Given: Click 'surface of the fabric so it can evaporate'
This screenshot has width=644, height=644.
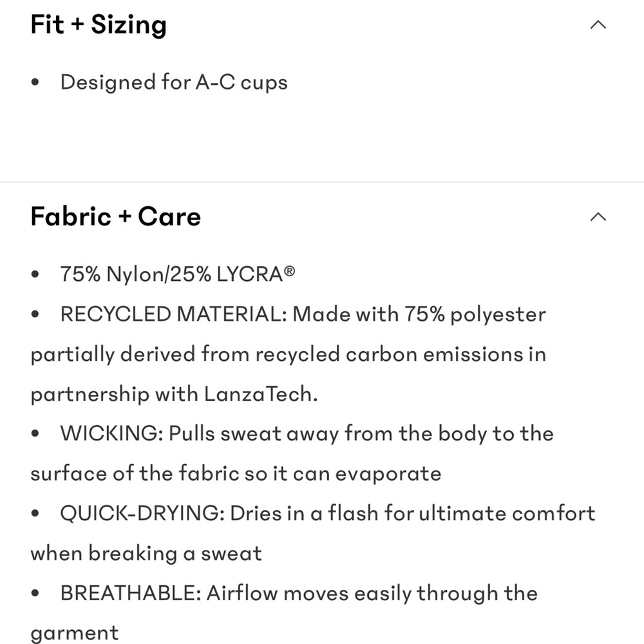Looking at the screenshot, I should [236, 473].
